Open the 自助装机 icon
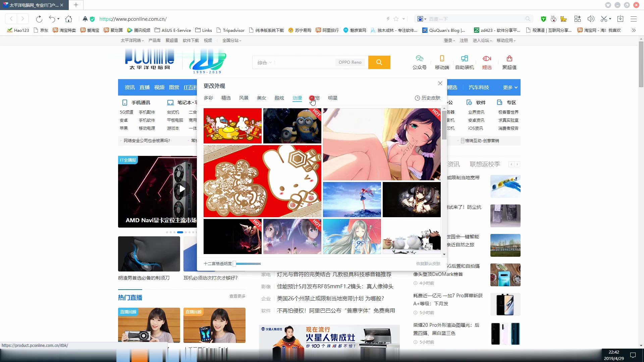The width and height of the screenshot is (644, 362). pos(464,59)
